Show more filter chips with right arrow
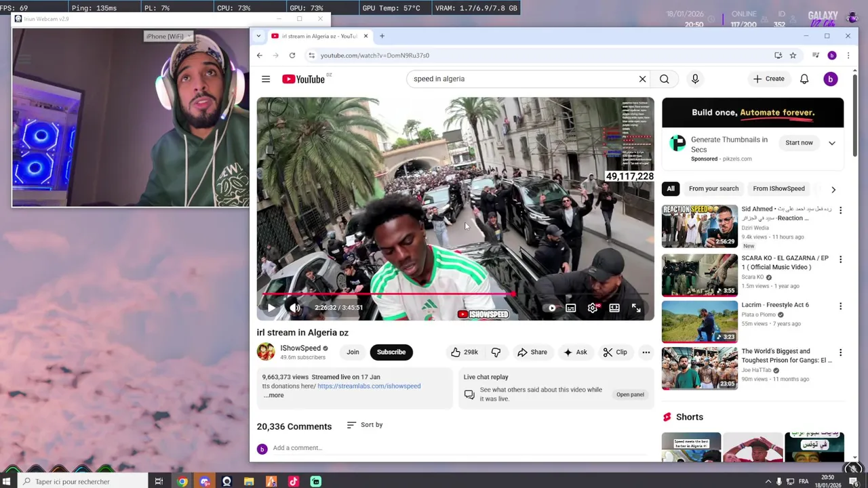 pyautogui.click(x=833, y=190)
